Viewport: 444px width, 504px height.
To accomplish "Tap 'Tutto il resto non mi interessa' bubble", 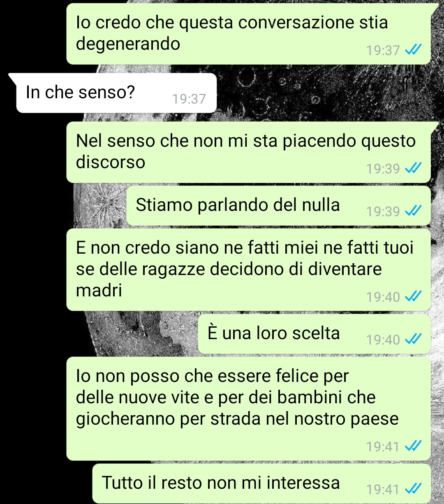I will point(261,483).
